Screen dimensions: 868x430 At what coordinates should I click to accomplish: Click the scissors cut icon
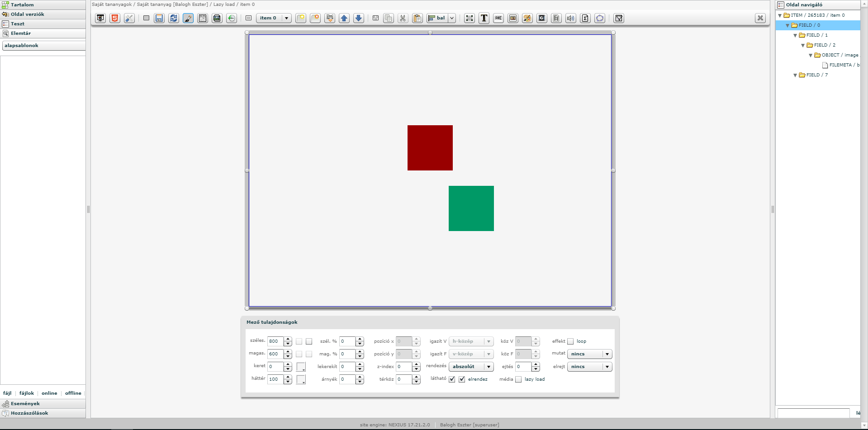pyautogui.click(x=403, y=18)
